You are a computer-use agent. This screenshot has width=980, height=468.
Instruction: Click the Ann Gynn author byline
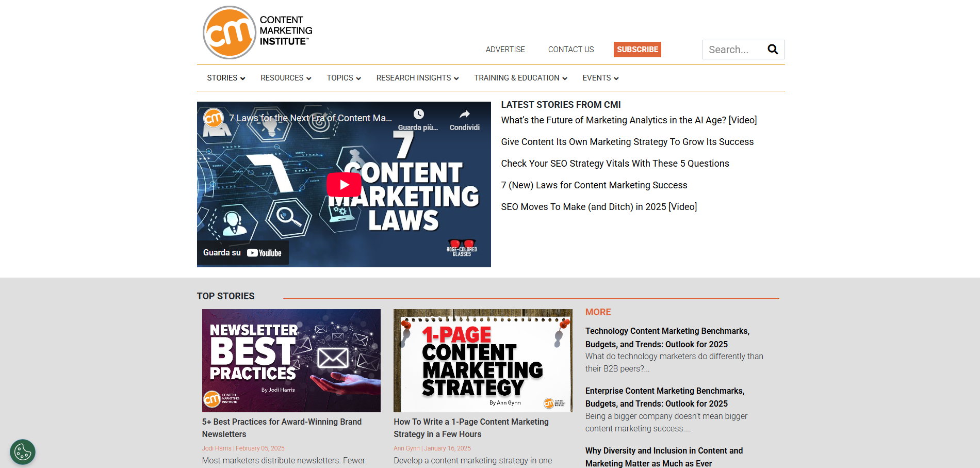[x=406, y=448]
